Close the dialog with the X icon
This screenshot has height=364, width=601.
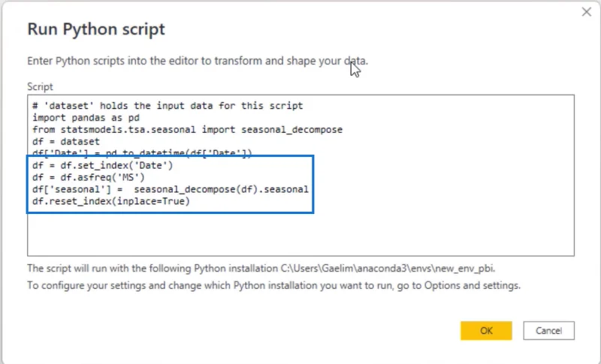(x=587, y=12)
